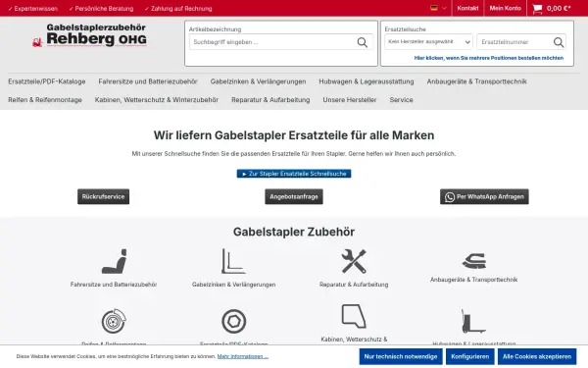Click Alle Cookies akzeptieren
The image size is (588, 368).
pyautogui.click(x=537, y=356)
